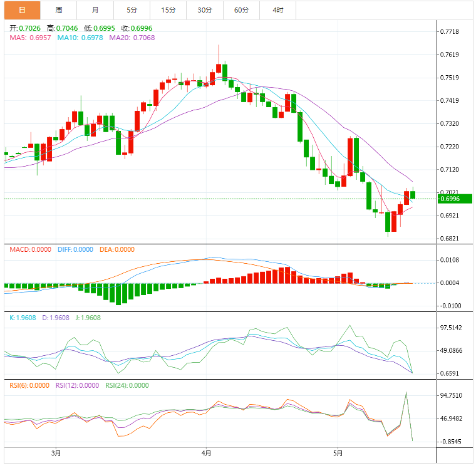Click the 5月 date axis marker
Viewport: 476px width, 468px height.
[338, 454]
